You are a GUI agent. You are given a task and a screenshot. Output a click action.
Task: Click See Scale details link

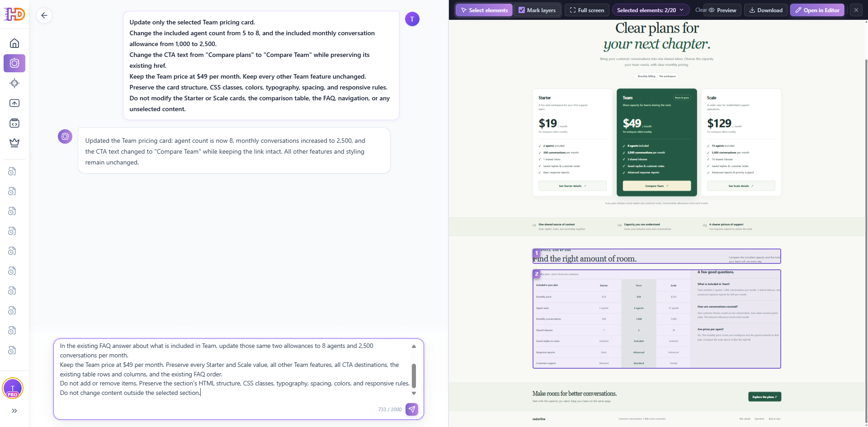[x=741, y=186]
